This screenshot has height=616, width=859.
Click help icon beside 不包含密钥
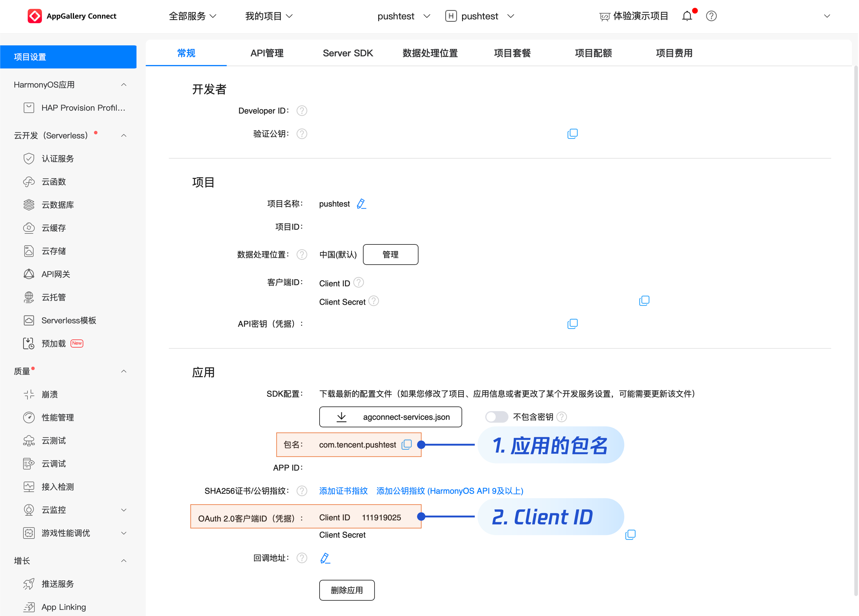pyautogui.click(x=562, y=417)
